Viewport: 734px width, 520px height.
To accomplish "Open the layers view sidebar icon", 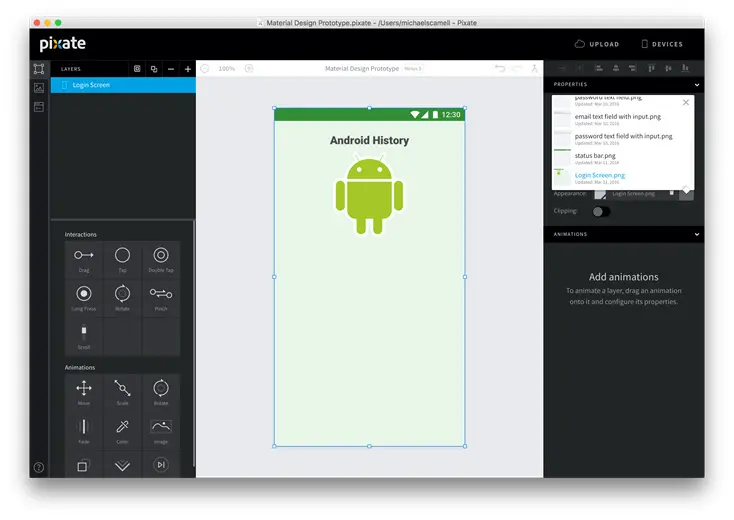I will [x=39, y=69].
